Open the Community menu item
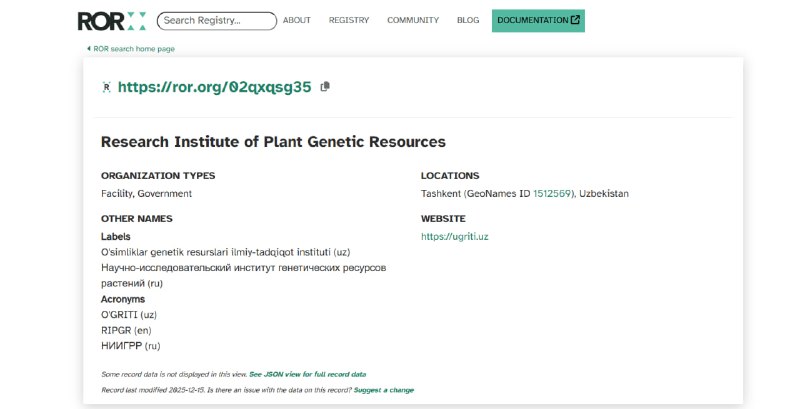 413,20
